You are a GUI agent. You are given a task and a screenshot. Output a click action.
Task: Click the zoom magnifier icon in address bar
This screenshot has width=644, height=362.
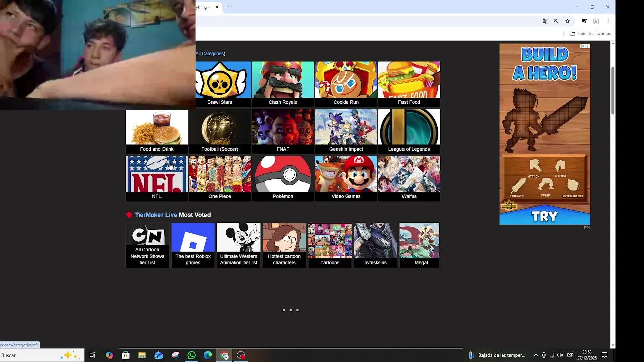pos(556,21)
